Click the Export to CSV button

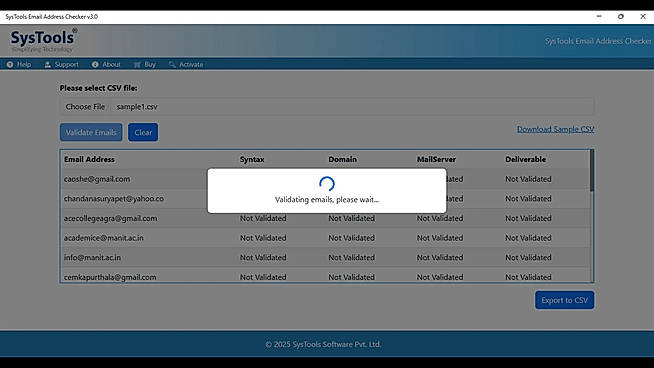tap(564, 300)
